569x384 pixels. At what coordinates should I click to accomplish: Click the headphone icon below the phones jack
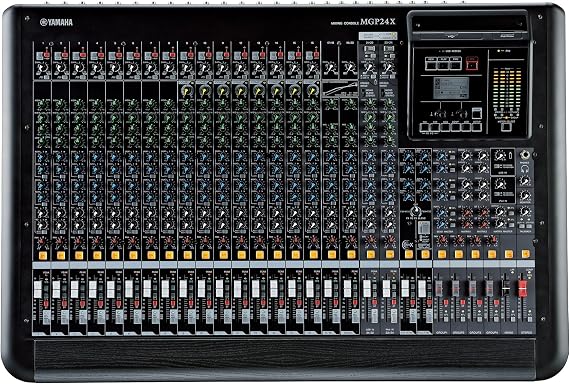(524, 168)
